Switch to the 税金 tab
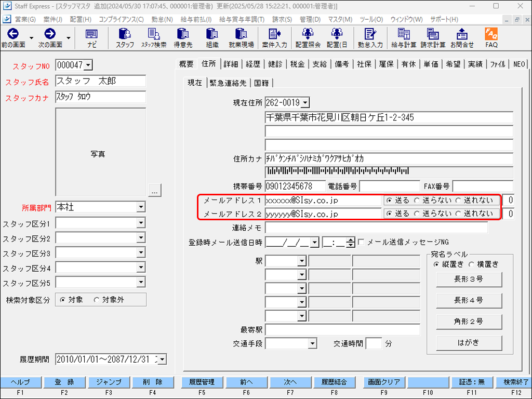Viewport: 532px width, 399px height. 297,64
